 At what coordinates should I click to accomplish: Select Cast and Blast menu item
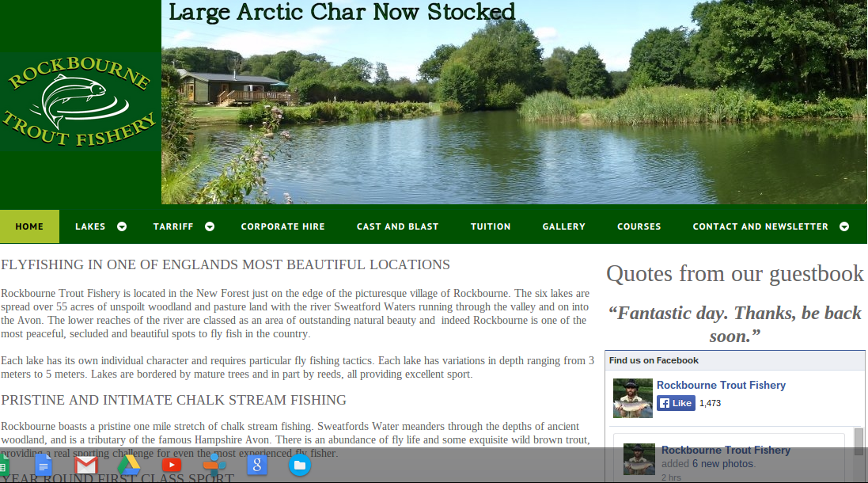pos(397,226)
